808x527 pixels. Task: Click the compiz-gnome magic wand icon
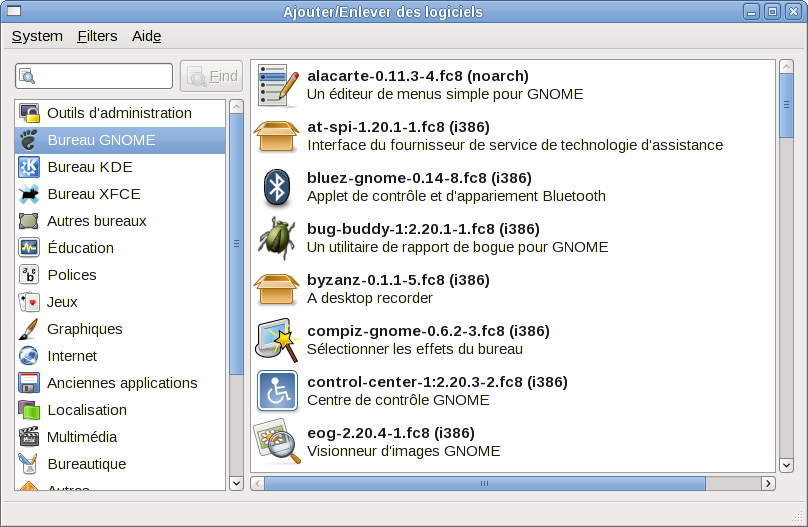coord(277,340)
